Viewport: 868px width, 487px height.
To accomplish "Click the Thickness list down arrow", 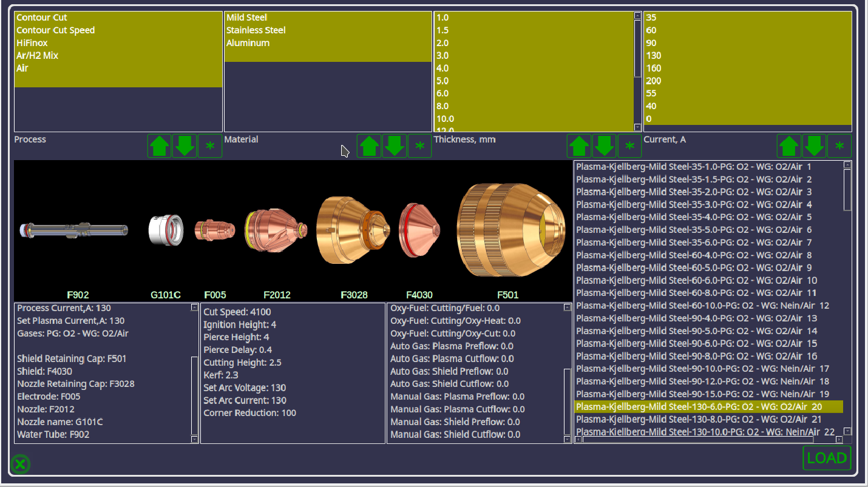I will (604, 147).
